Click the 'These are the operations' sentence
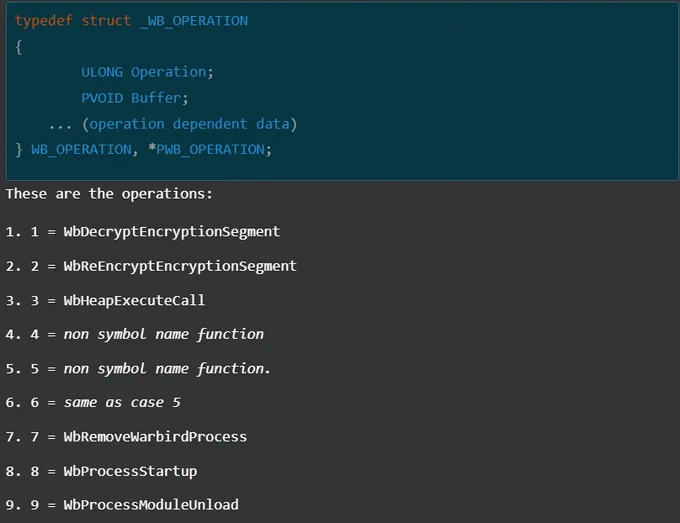680x523 pixels. point(109,194)
